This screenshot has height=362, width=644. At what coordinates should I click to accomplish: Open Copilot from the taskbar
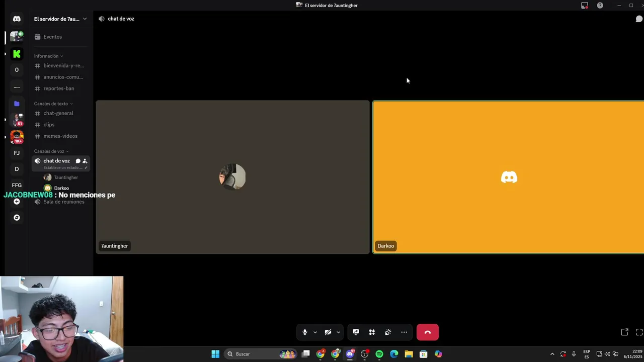pos(438,354)
